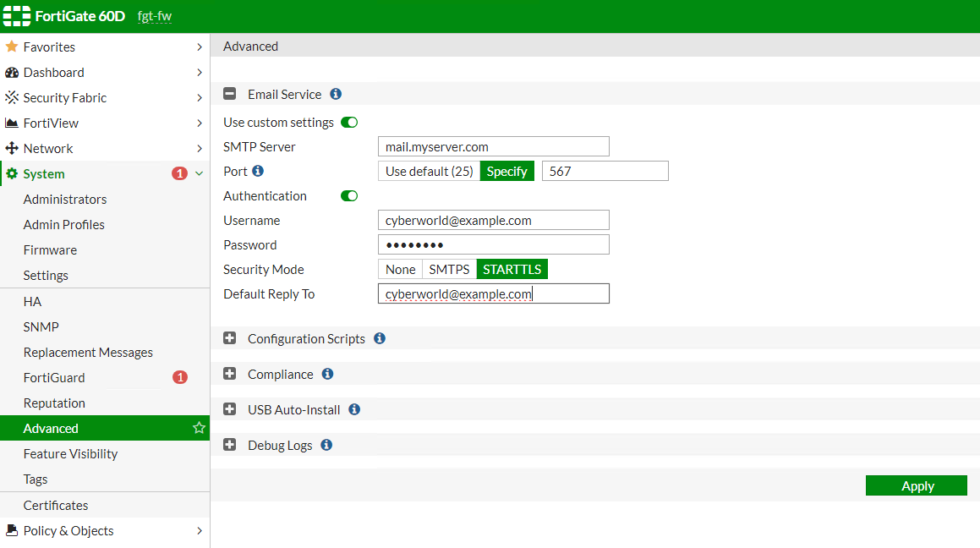Viewport: 980px width, 548px height.
Task: Click the USB Auto-Install info icon
Action: 354,409
